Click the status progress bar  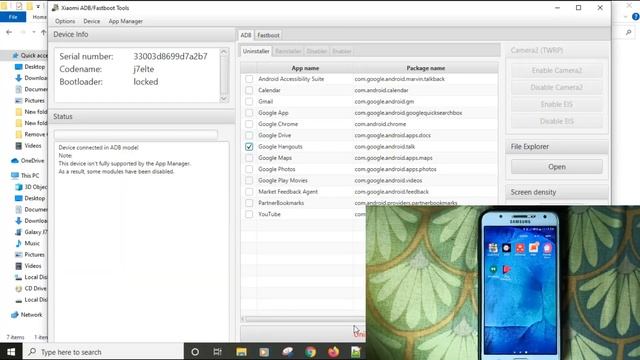136,135
